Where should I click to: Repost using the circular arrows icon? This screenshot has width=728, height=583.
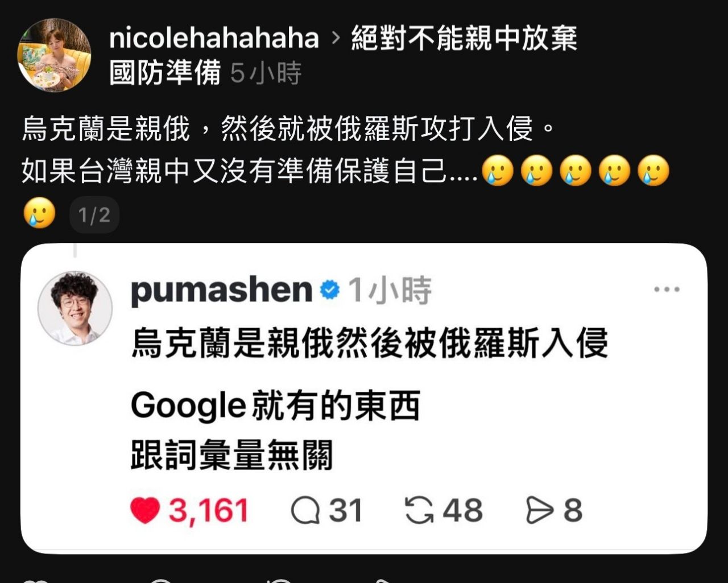click(419, 510)
